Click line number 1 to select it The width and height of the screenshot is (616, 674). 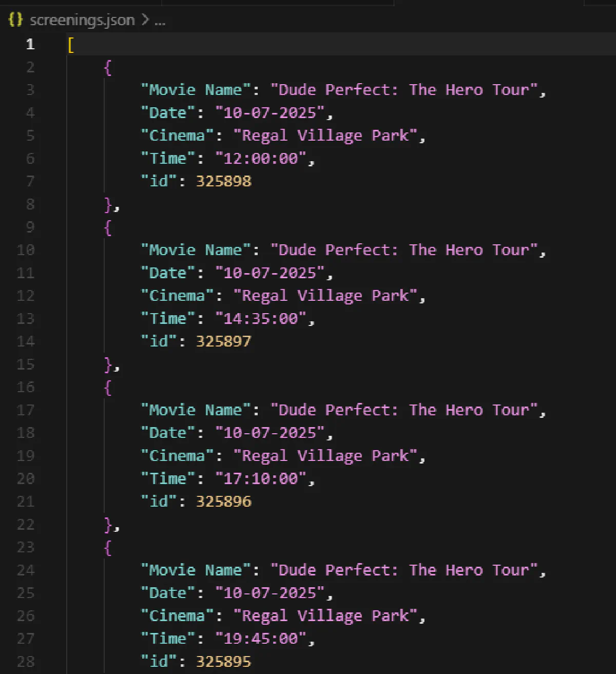click(30, 45)
